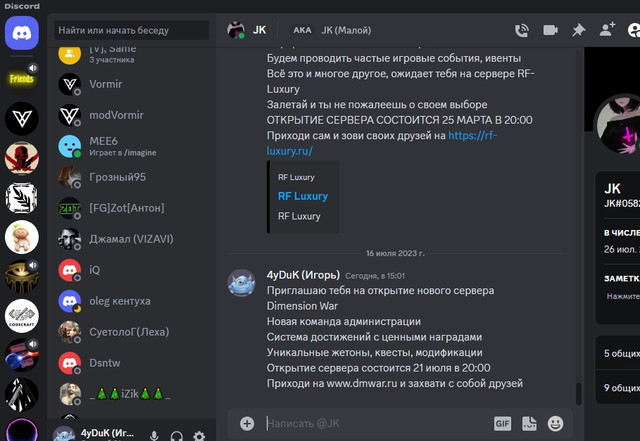640x441 pixels.
Task: Open the emoji picker
Action: pyautogui.click(x=556, y=423)
